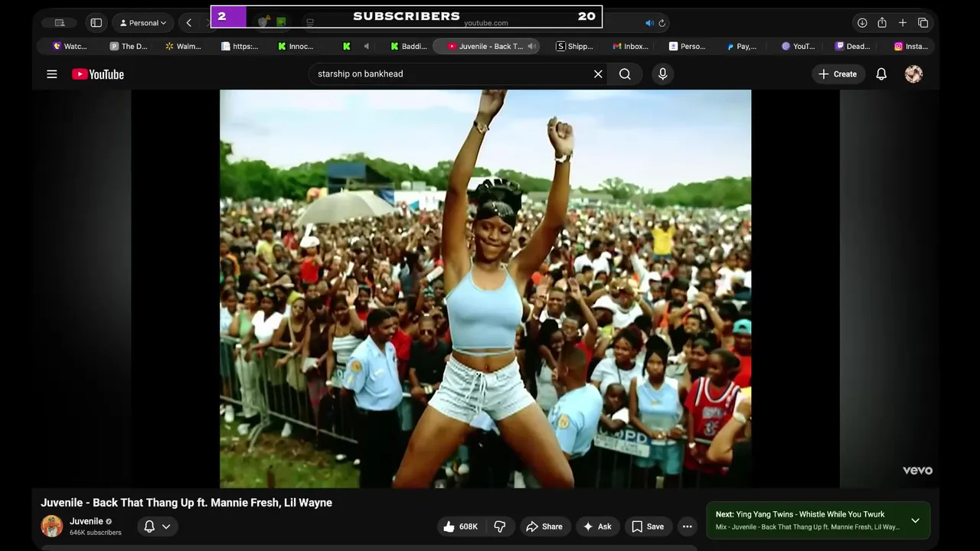Image resolution: width=980 pixels, height=551 pixels.
Task: Open Juvenile channel avatar
Action: pos(52,527)
